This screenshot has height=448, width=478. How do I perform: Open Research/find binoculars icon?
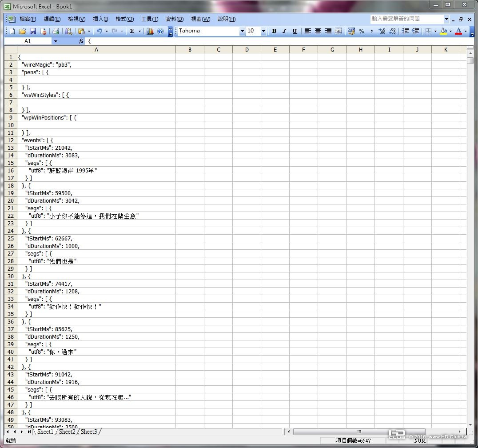coord(68,31)
